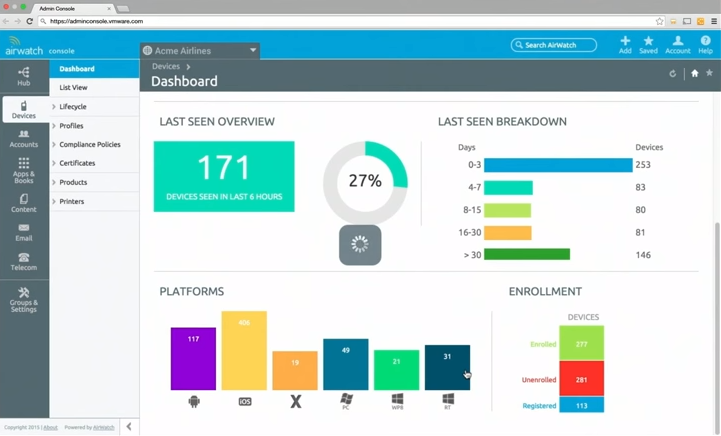This screenshot has width=721, height=436.
Task: Open the Email sidebar section
Action: click(x=23, y=233)
